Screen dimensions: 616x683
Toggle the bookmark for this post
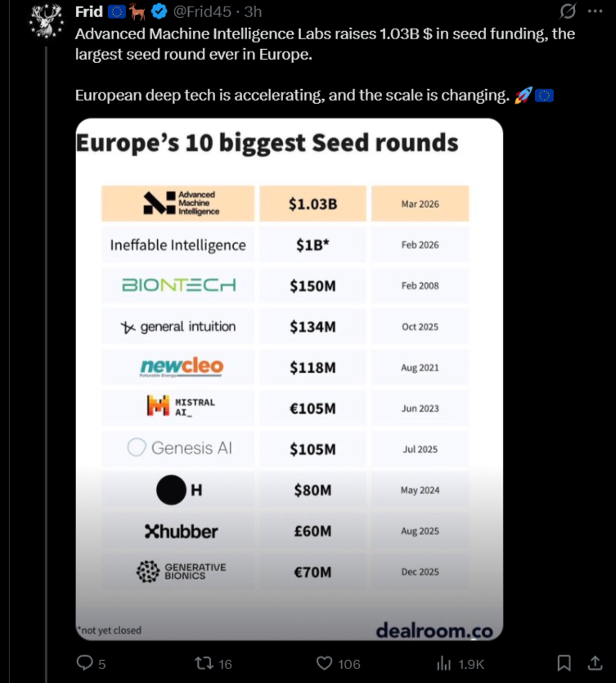tap(564, 663)
